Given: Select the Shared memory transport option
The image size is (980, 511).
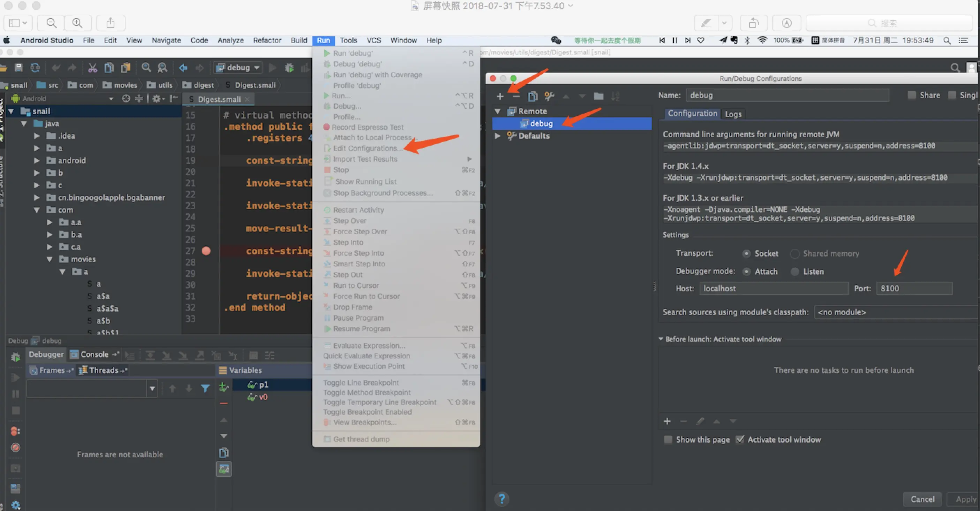Looking at the screenshot, I should 795,254.
